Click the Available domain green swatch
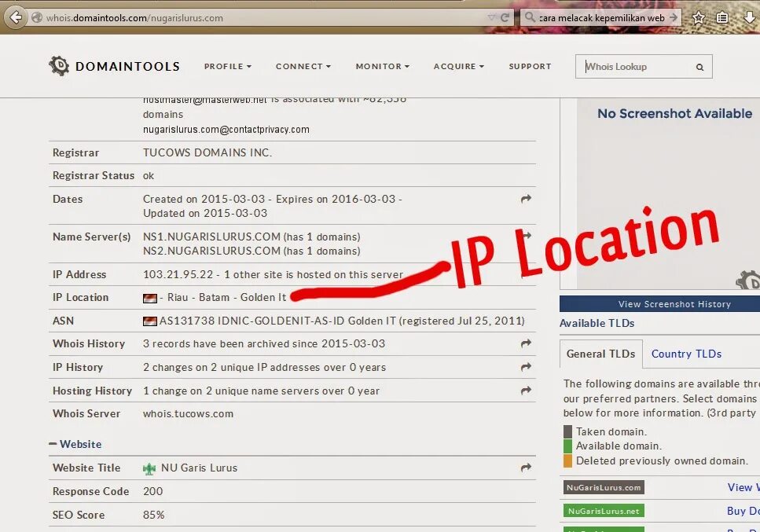The height and width of the screenshot is (532, 760). 567,446
